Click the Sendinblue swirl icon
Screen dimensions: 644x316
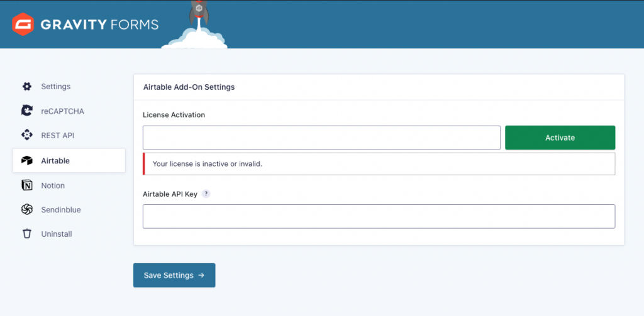26,210
